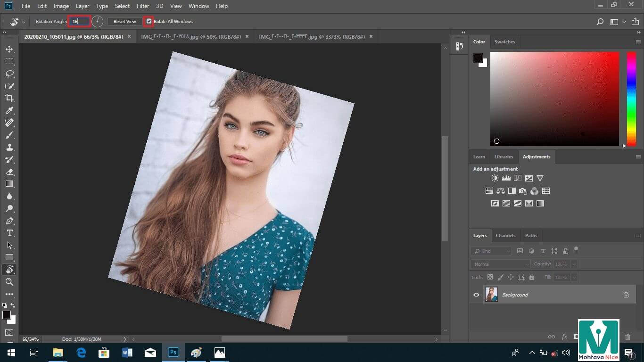This screenshot has height=362, width=644.
Task: Add a Photo Filter adjustment
Action: coord(523,191)
